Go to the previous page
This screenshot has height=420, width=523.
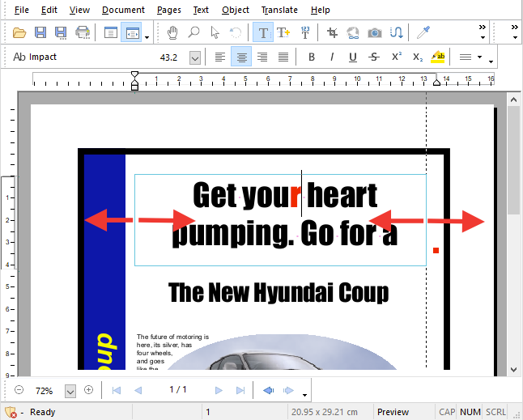point(138,390)
